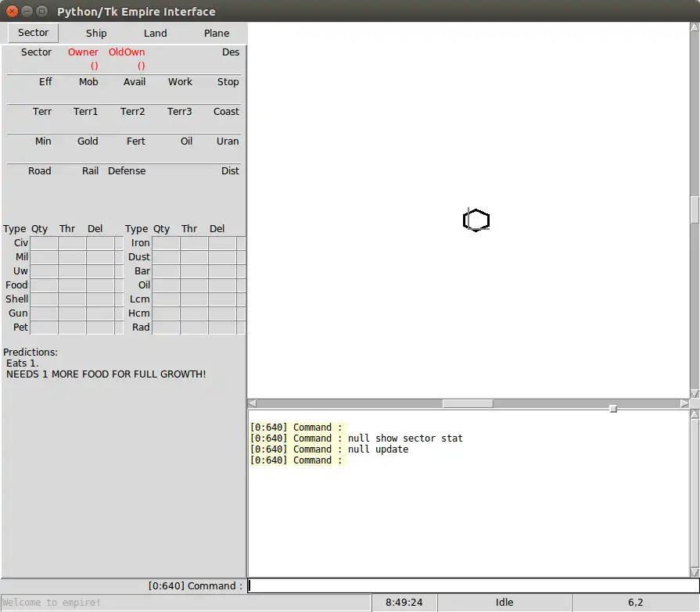Switch to the Ship tab
The width and height of the screenshot is (700, 612).
pos(96,33)
